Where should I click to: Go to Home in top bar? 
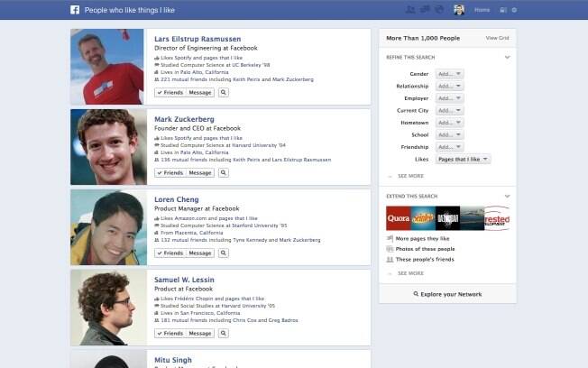(x=482, y=10)
